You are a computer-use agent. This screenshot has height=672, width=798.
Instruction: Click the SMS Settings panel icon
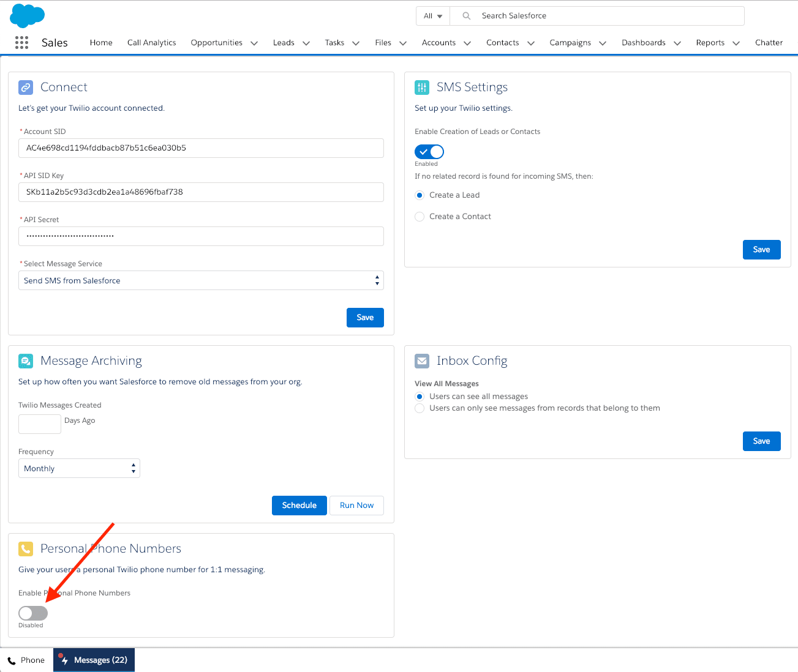coord(421,88)
